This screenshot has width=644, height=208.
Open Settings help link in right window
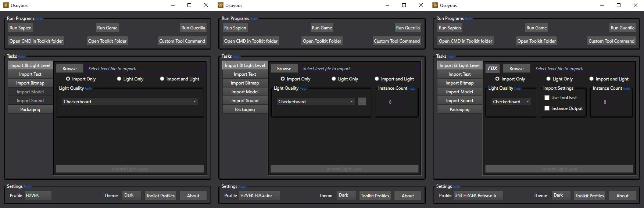coord(457,187)
